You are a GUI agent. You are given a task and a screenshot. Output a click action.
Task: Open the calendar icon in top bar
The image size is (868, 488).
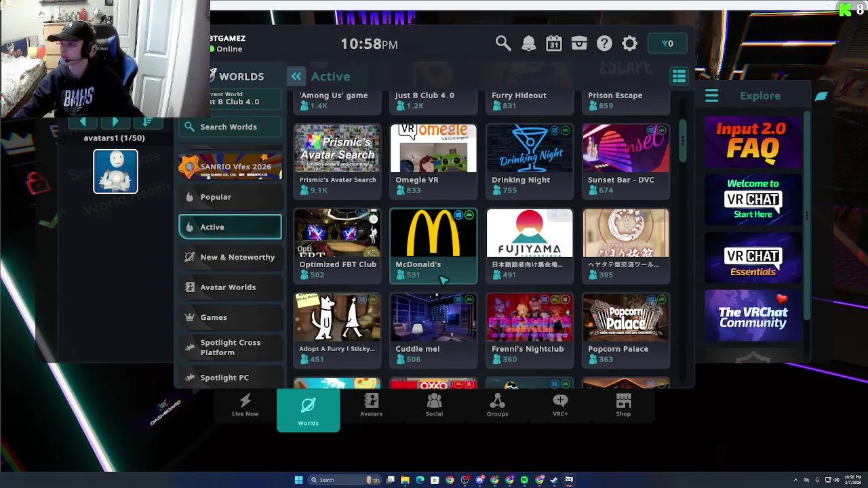[553, 44]
